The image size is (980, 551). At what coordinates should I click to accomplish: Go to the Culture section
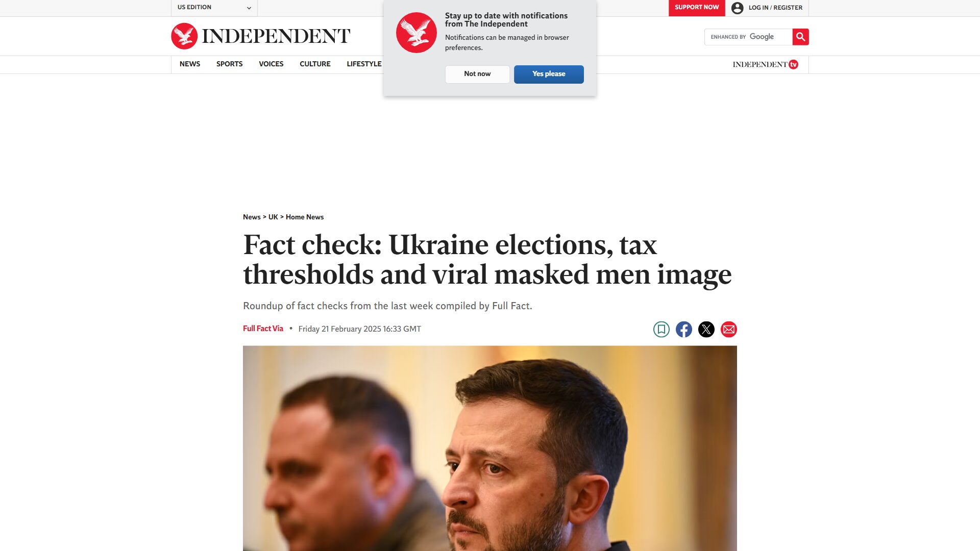315,64
